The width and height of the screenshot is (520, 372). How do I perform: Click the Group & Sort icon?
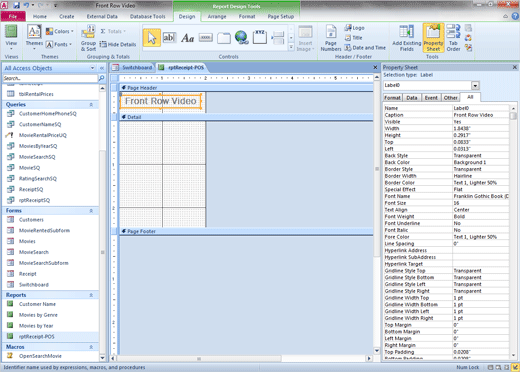click(x=88, y=38)
